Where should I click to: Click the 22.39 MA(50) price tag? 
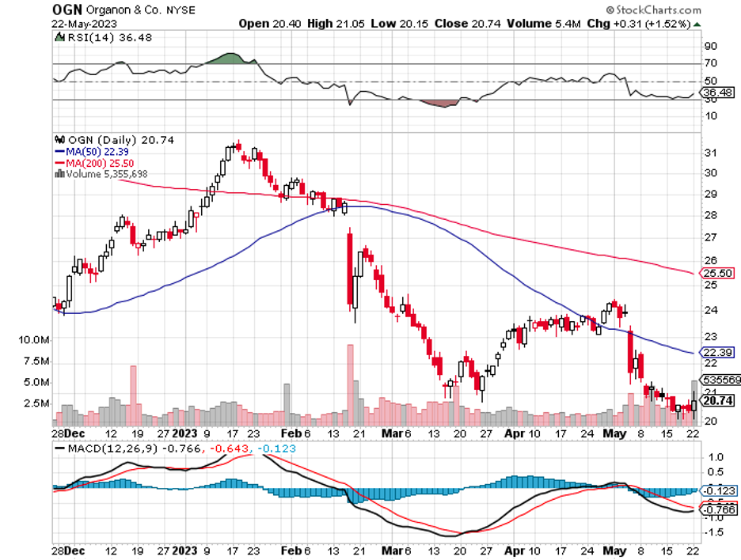coord(717,352)
